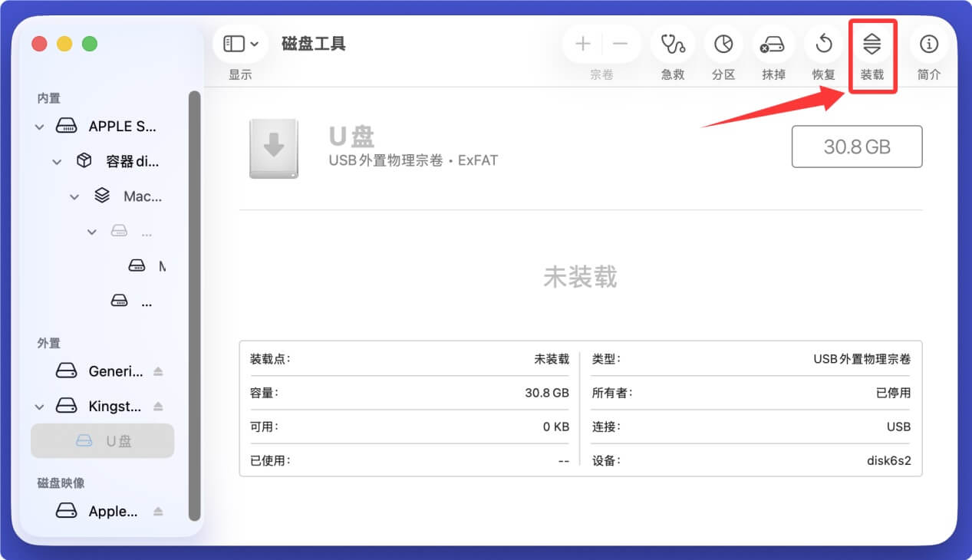Screen dimensions: 972x560
Task: Click the add volume (+) button
Action: point(582,44)
